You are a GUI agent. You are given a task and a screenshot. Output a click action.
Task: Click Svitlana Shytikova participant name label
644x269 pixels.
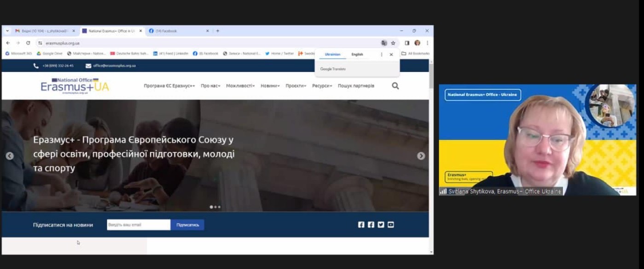click(x=504, y=191)
